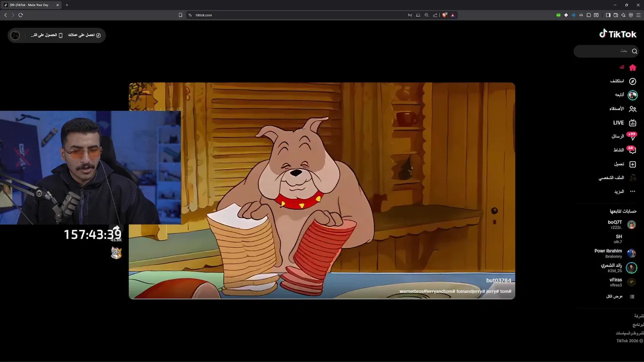Click the share page icon in address bar

(435, 15)
